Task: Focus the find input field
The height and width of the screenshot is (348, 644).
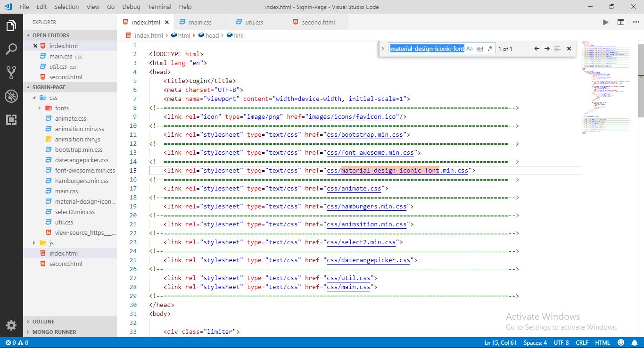Action: [x=427, y=49]
